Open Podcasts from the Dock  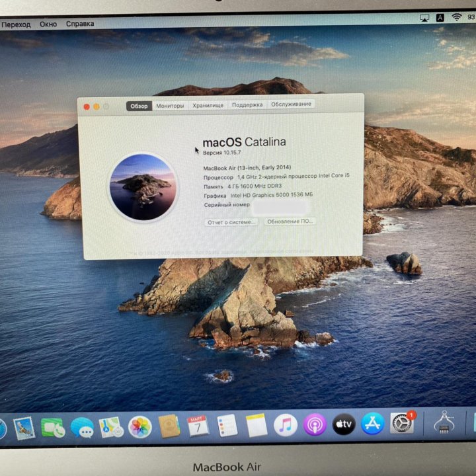tap(315, 424)
